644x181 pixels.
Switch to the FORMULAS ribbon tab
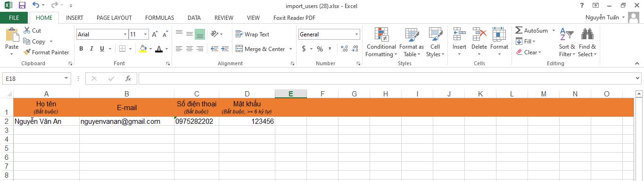159,18
